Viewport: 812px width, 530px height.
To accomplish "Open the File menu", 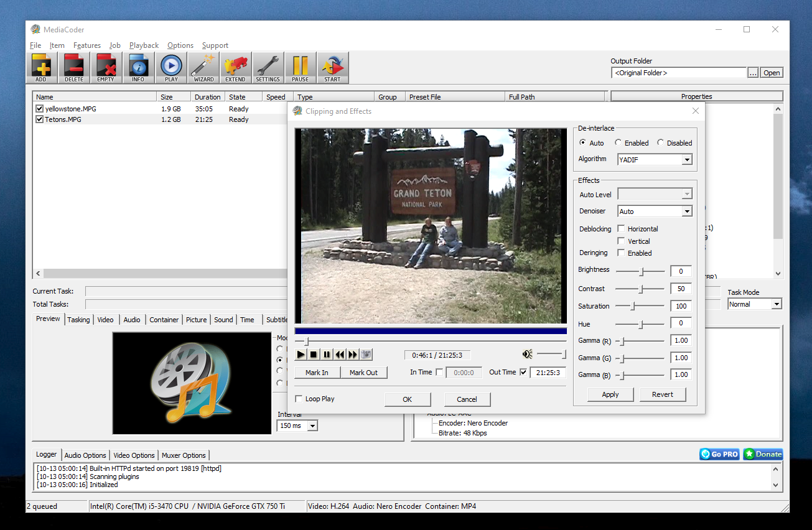I will [35, 45].
